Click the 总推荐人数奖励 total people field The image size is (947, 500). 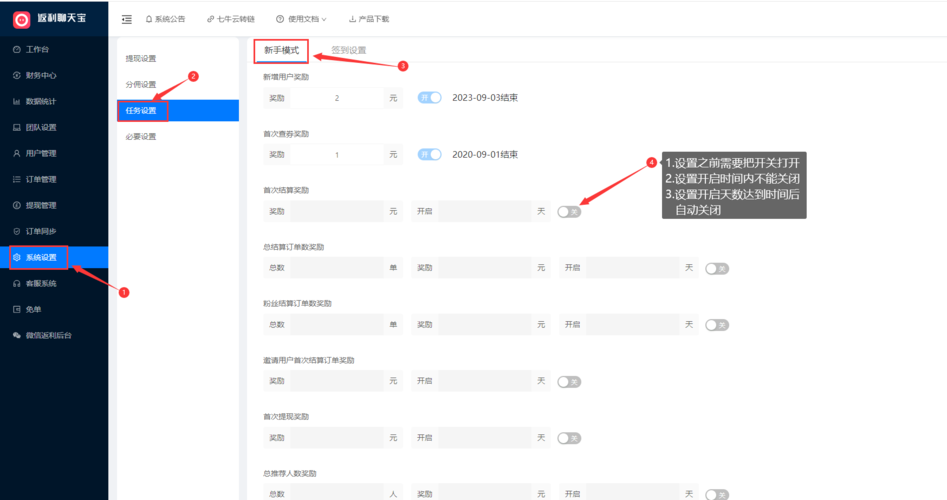point(337,493)
